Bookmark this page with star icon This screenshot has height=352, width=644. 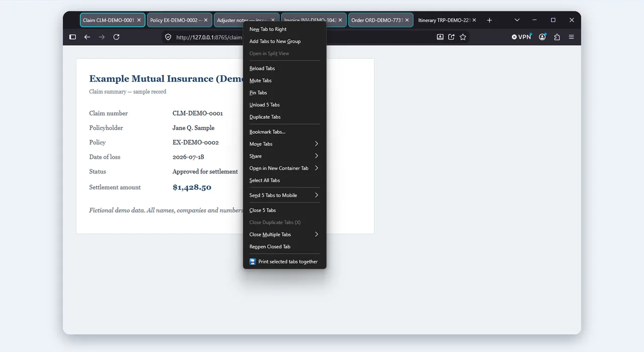(463, 37)
